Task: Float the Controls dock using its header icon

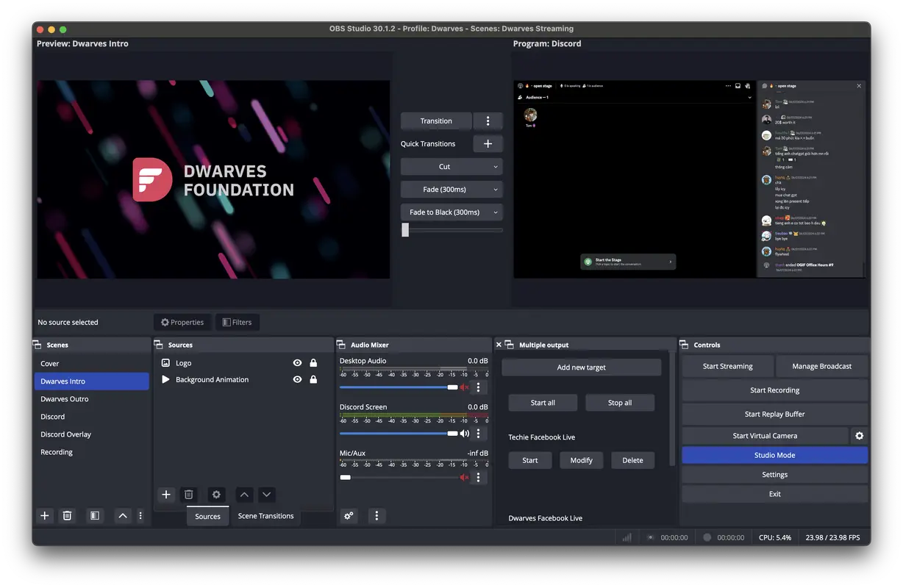Action: tap(685, 345)
